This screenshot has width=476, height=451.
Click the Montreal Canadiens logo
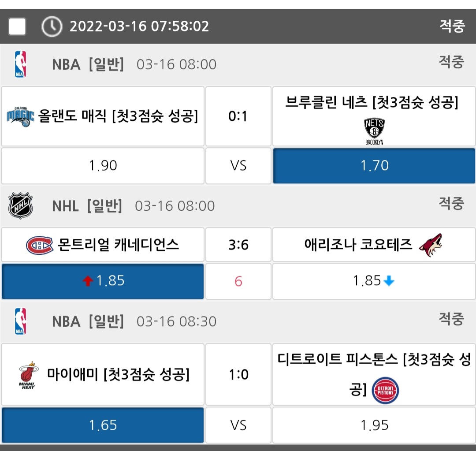click(40, 245)
